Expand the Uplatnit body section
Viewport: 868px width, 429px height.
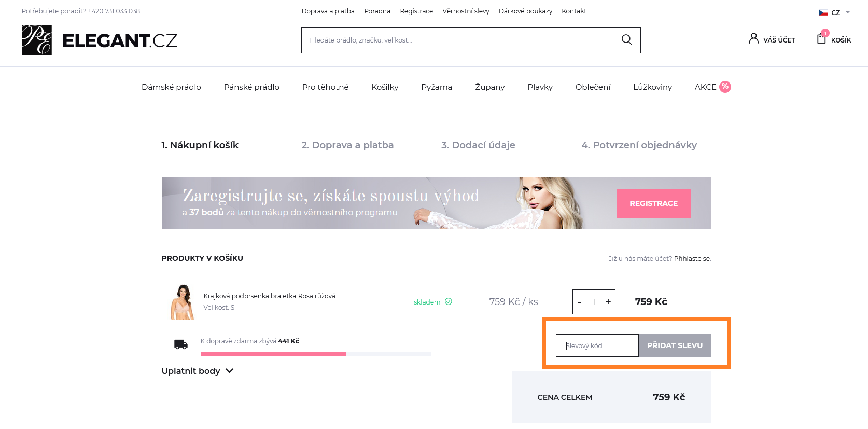point(198,371)
